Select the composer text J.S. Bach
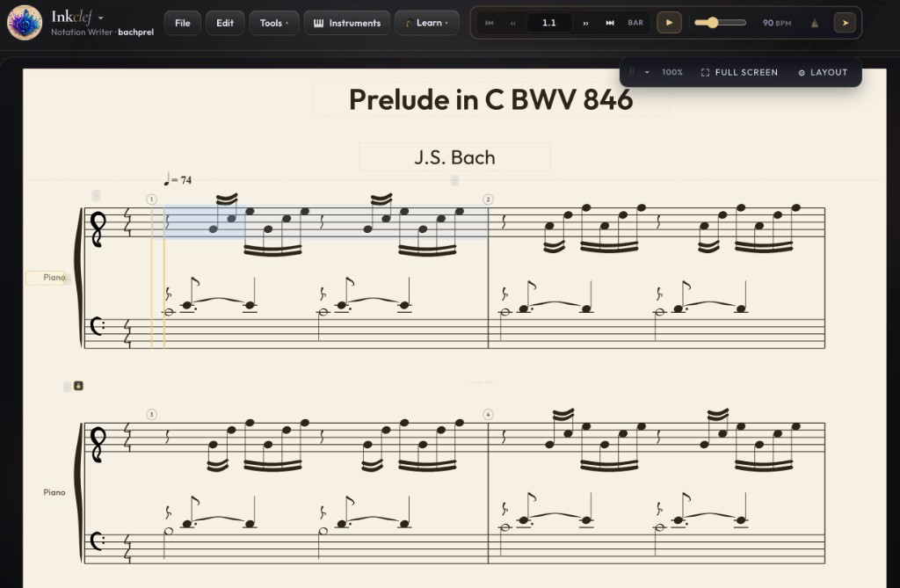The image size is (900, 588). [454, 157]
